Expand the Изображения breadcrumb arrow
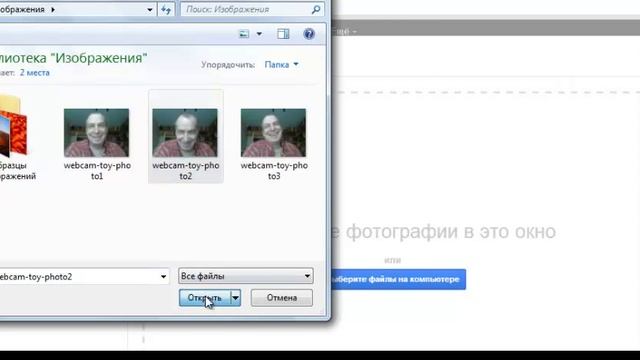Image resolution: width=640 pixels, height=360 pixels. pyautogui.click(x=53, y=9)
